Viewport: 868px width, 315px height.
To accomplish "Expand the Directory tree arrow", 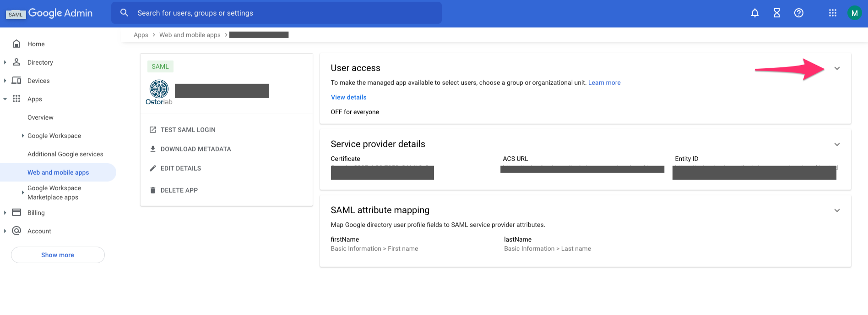I will 5,62.
